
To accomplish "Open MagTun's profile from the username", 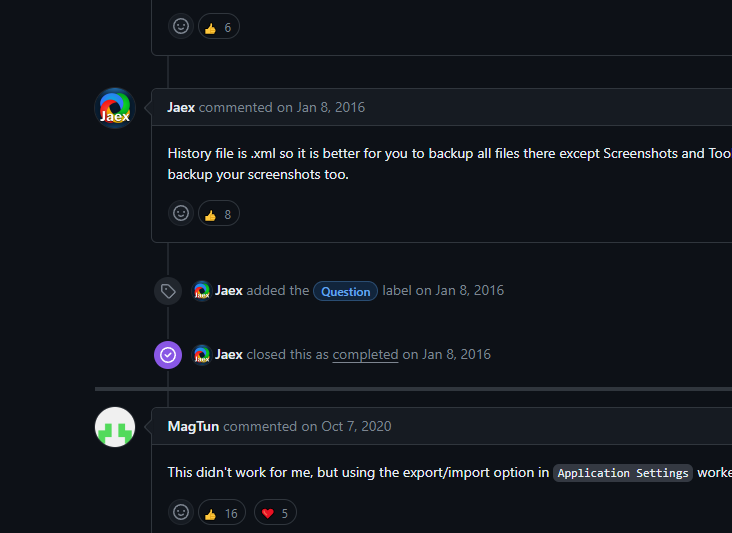I will point(193,426).
